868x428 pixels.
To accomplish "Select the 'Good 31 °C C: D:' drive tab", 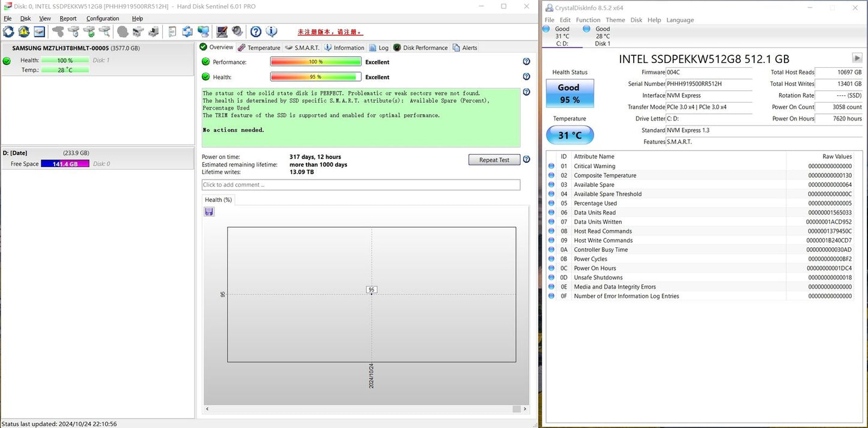I will pos(562,36).
